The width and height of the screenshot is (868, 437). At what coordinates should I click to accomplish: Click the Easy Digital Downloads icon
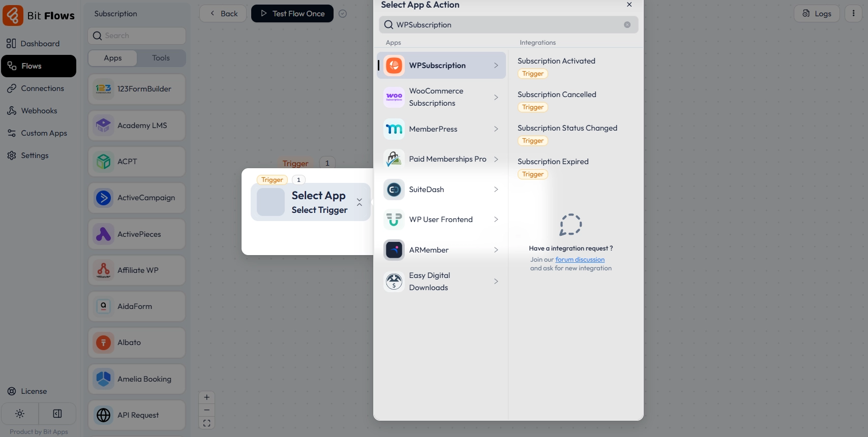tap(394, 282)
